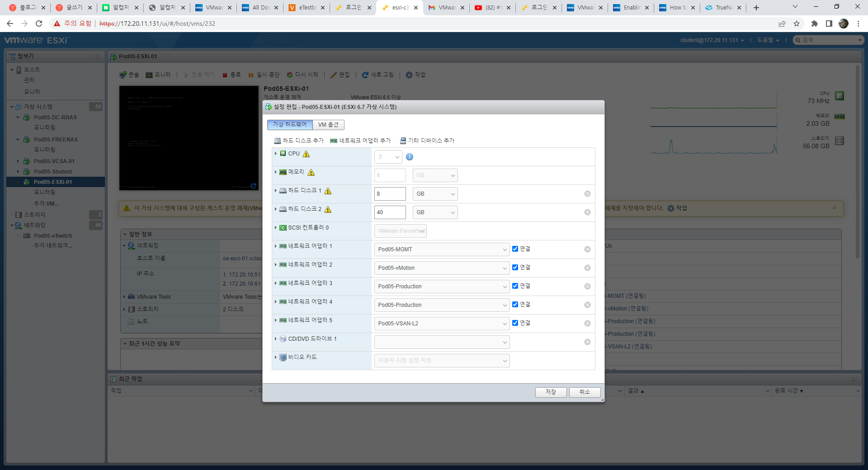Toggle 연결 checkbox for Network Adapter 2
The height and width of the screenshot is (470, 868).
coord(515,268)
